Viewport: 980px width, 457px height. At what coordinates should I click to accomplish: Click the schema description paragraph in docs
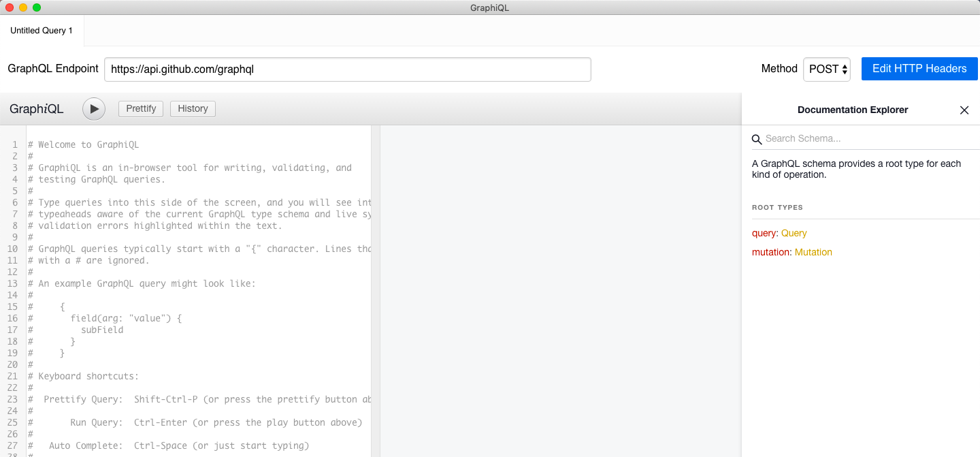857,169
